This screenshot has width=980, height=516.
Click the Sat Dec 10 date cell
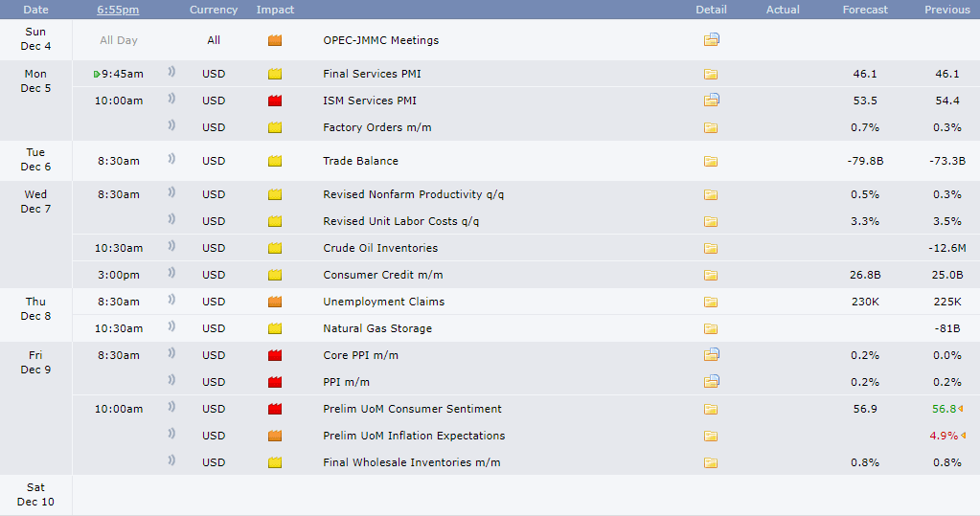(35, 494)
